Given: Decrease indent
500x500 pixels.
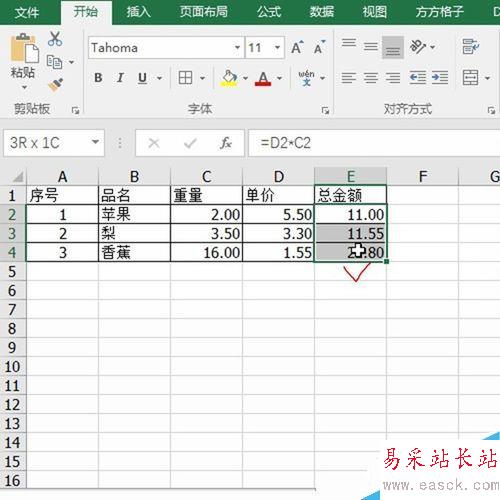Looking at the screenshot, I should tap(418, 78).
